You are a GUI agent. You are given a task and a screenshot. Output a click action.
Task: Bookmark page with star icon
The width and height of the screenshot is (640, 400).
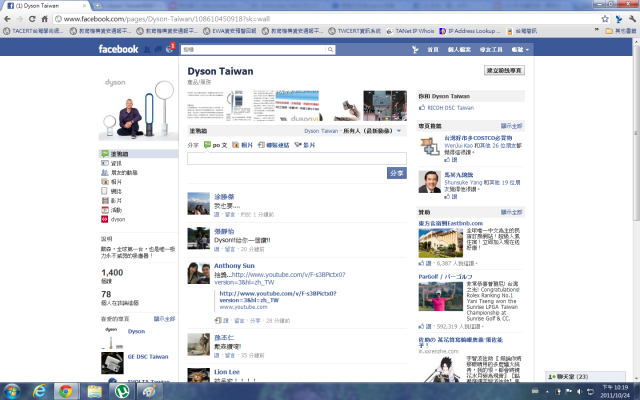point(605,19)
